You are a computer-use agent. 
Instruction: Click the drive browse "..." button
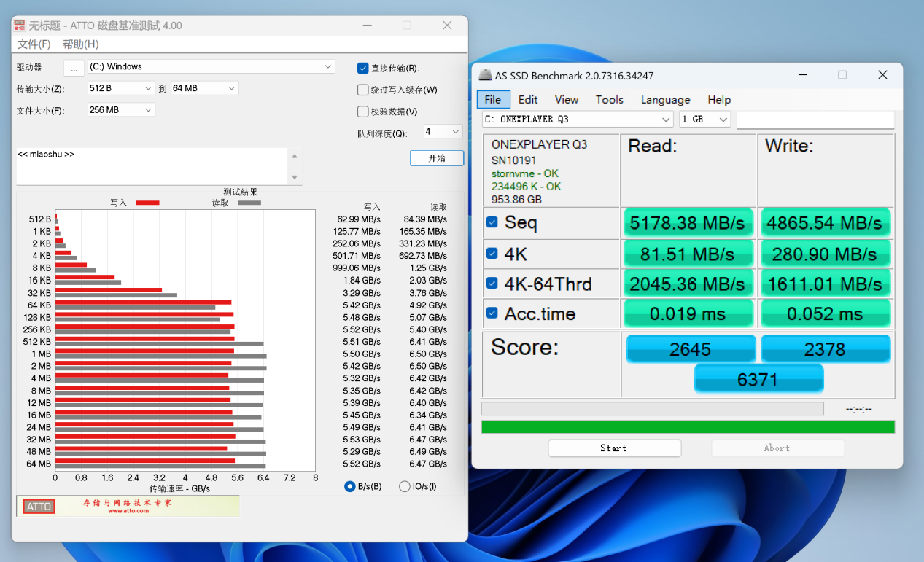[74, 68]
